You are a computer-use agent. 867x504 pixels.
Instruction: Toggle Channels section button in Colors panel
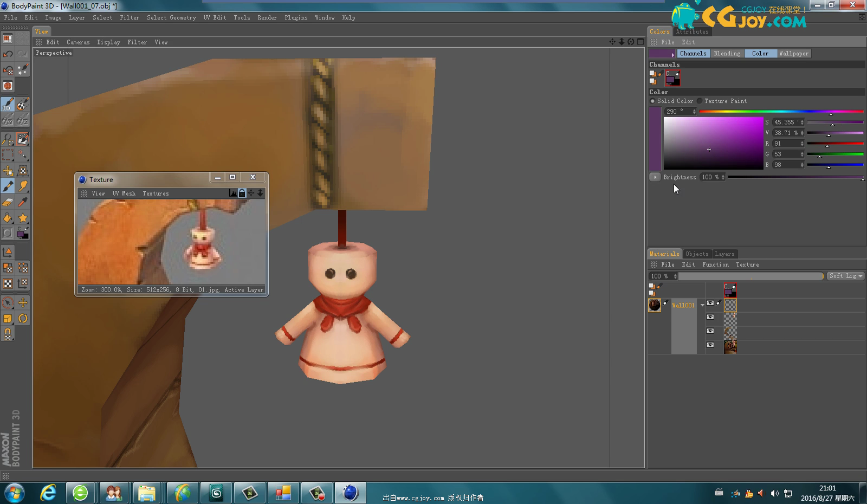pyautogui.click(x=693, y=54)
